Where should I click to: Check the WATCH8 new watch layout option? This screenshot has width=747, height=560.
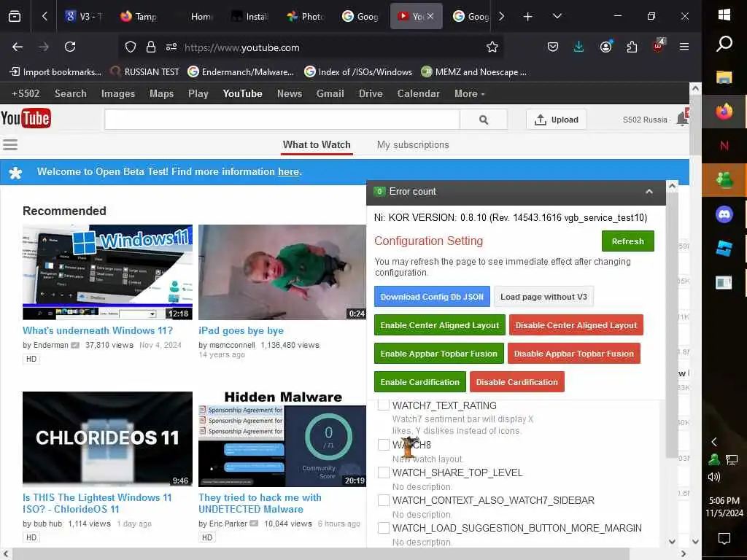tap(384, 445)
